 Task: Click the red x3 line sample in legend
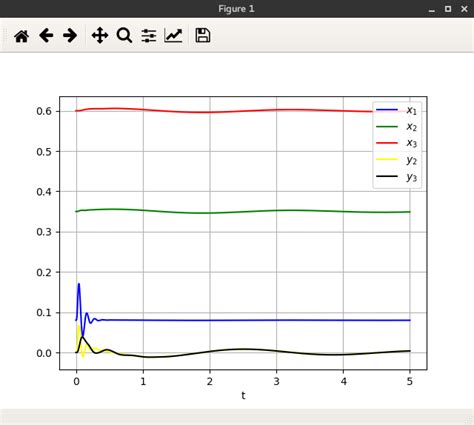tap(387, 143)
